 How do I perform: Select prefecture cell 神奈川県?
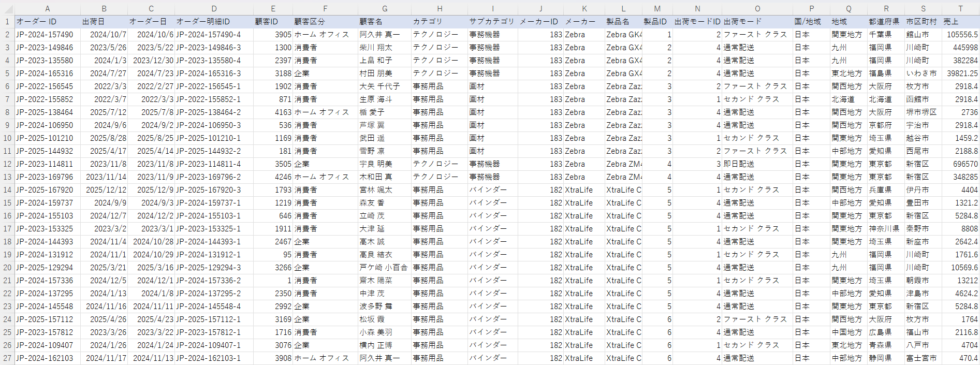click(x=886, y=228)
